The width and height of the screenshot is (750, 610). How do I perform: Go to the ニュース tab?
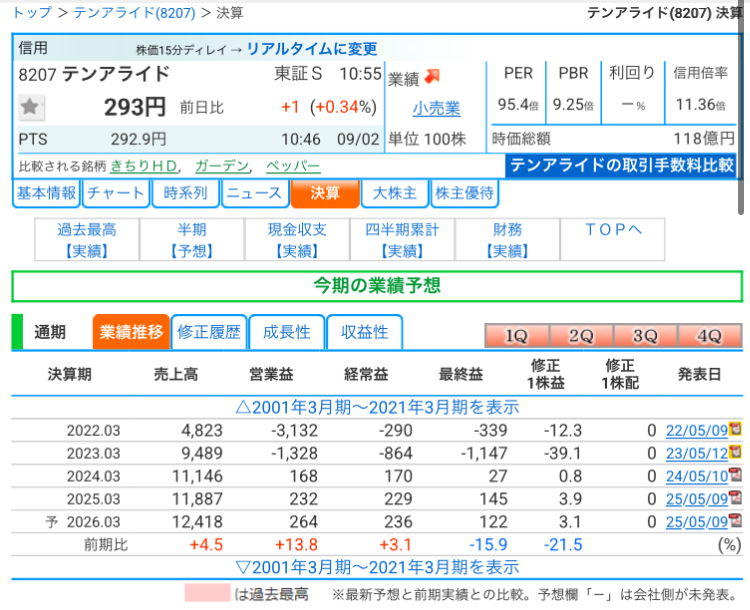(x=255, y=193)
